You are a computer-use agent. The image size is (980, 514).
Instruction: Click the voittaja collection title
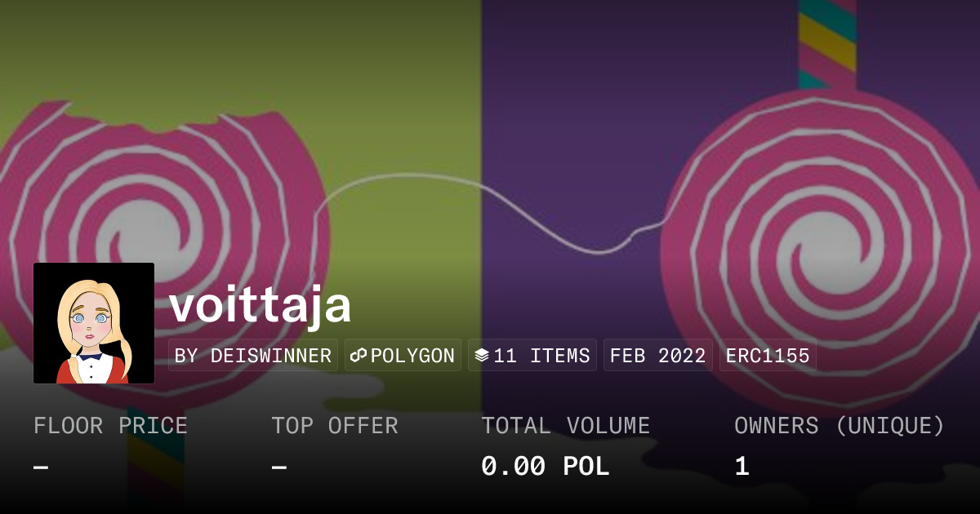[x=261, y=305]
